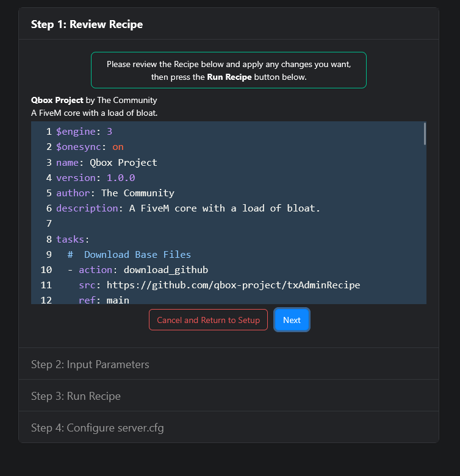This screenshot has width=460, height=476.
Task: Place cursor at version 1.0.0
Action: (x=120, y=178)
